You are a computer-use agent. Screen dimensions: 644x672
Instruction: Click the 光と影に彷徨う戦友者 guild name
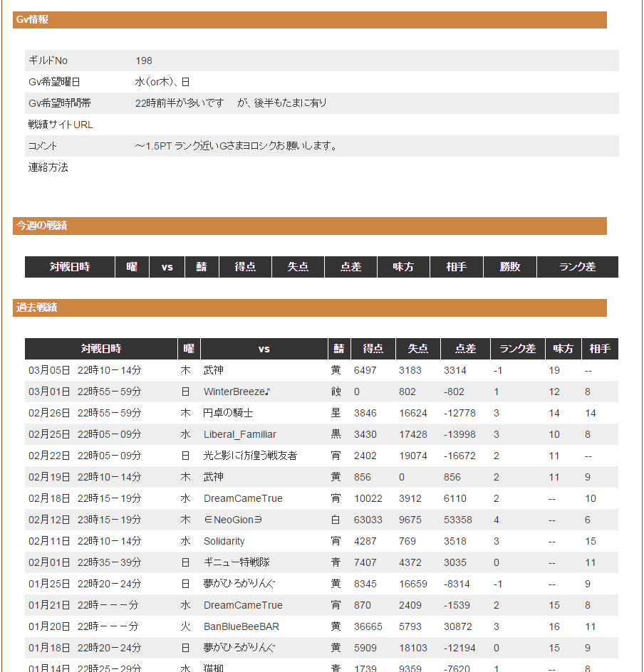pyautogui.click(x=250, y=456)
